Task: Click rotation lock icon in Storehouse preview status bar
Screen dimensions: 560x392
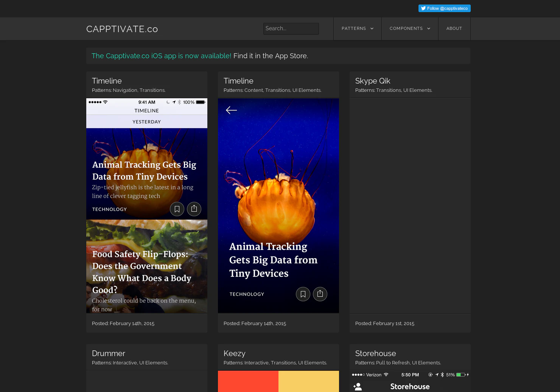Action: click(431, 375)
